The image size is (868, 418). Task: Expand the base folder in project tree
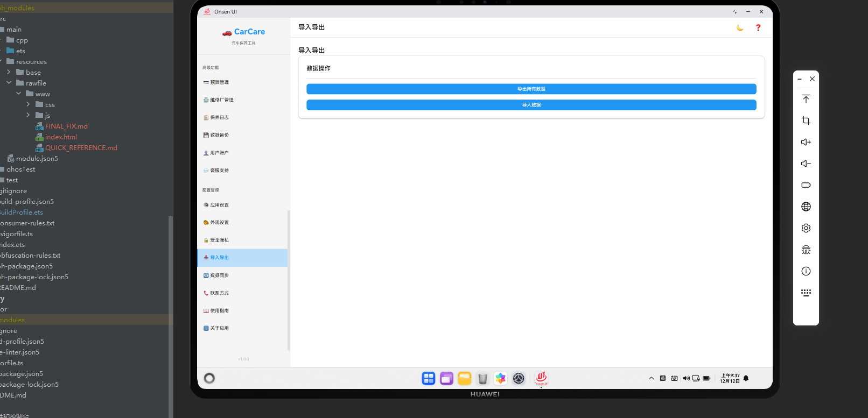(x=9, y=72)
